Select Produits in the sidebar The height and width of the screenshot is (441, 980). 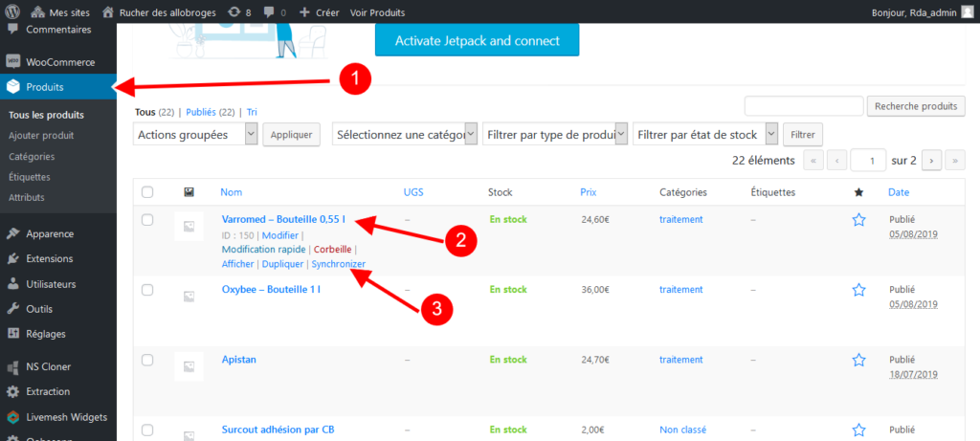coord(58,87)
